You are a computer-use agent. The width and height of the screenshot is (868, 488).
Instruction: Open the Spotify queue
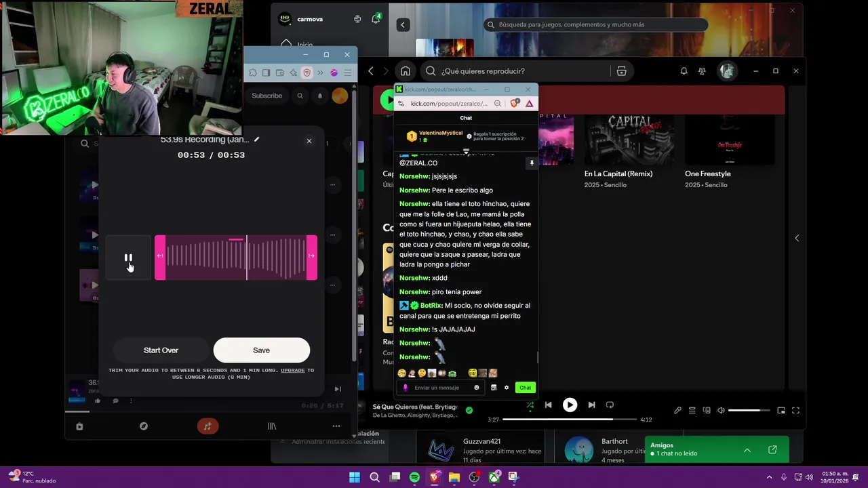coord(692,410)
